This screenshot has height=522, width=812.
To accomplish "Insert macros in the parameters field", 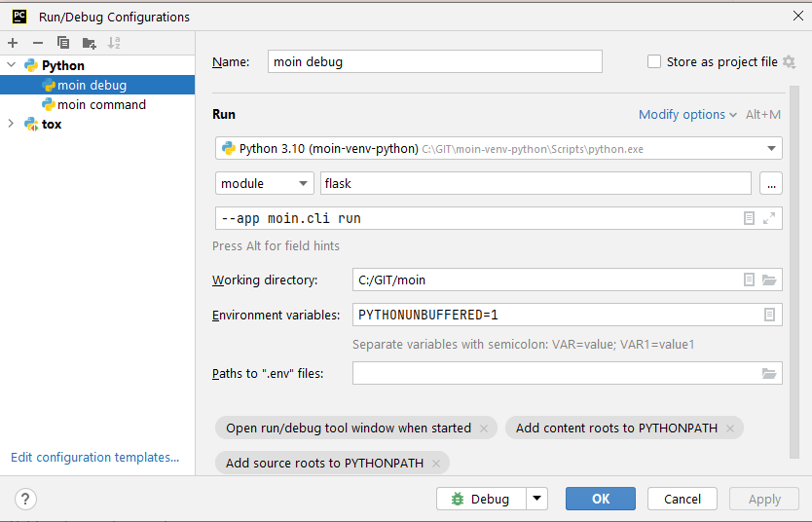I will [x=749, y=218].
